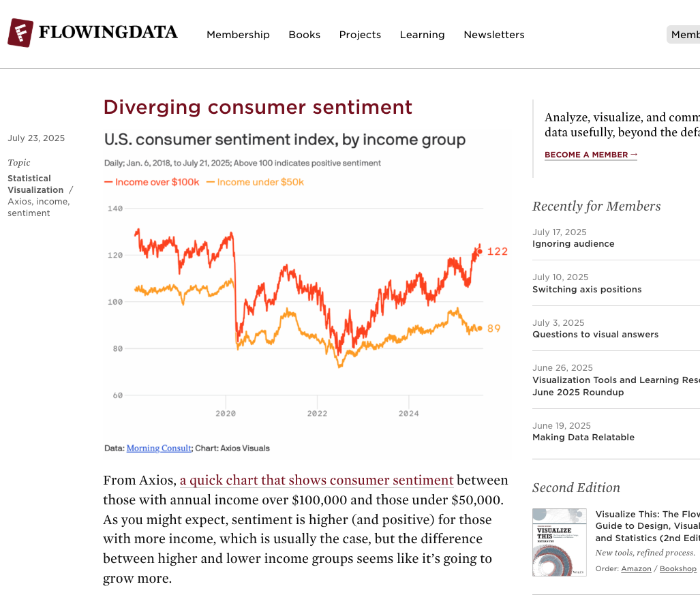700x610 pixels.
Task: Open the Membership menu item
Action: tap(238, 35)
